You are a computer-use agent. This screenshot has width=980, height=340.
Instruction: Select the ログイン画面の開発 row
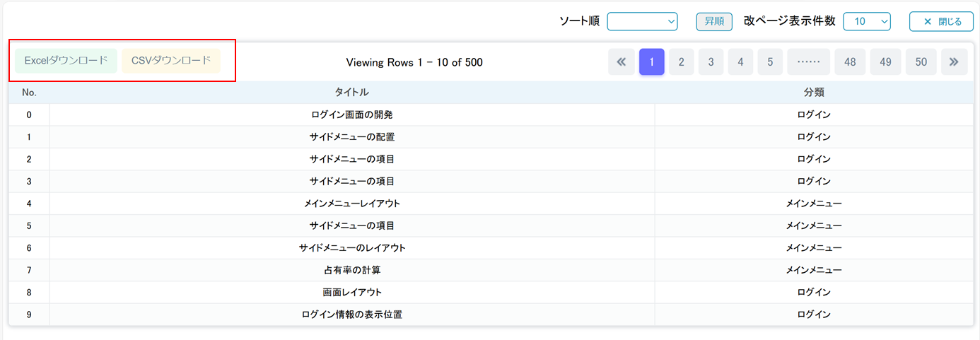[x=351, y=115]
